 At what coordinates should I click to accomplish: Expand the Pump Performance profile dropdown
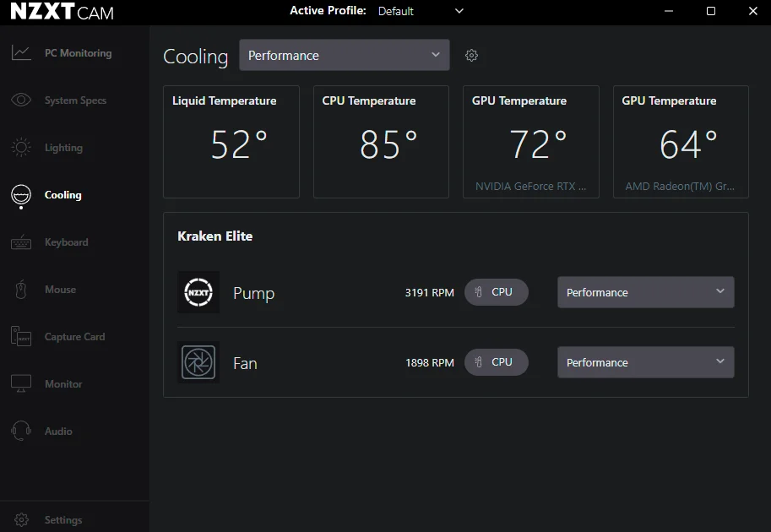(x=645, y=292)
